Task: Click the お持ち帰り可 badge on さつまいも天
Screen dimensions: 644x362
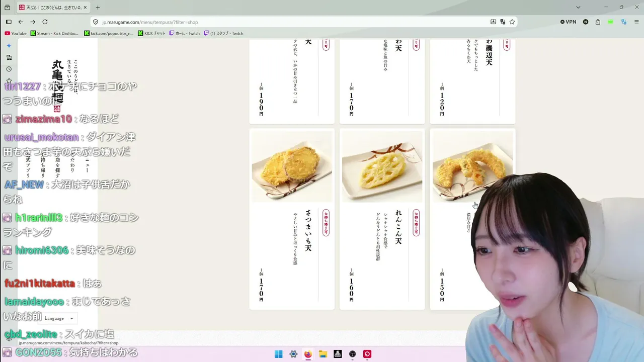Action: tap(326, 223)
